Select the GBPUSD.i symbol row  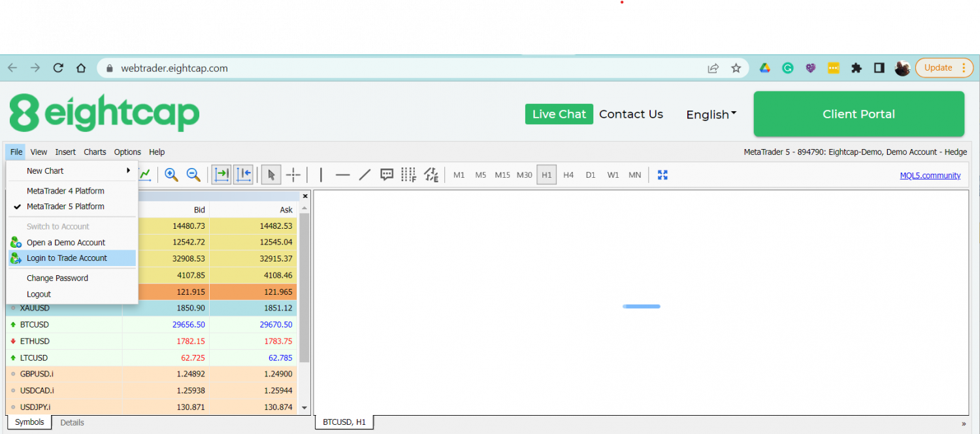pyautogui.click(x=152, y=374)
